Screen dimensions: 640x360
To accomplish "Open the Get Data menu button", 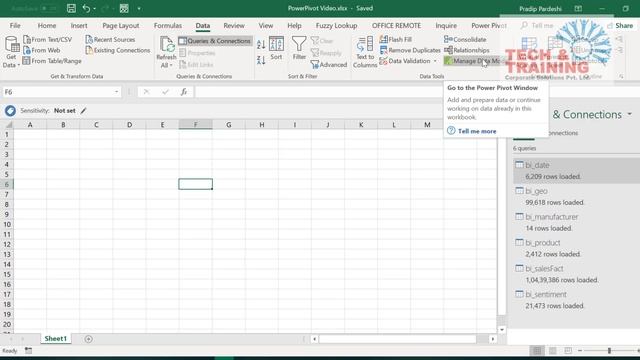I will point(11,52).
